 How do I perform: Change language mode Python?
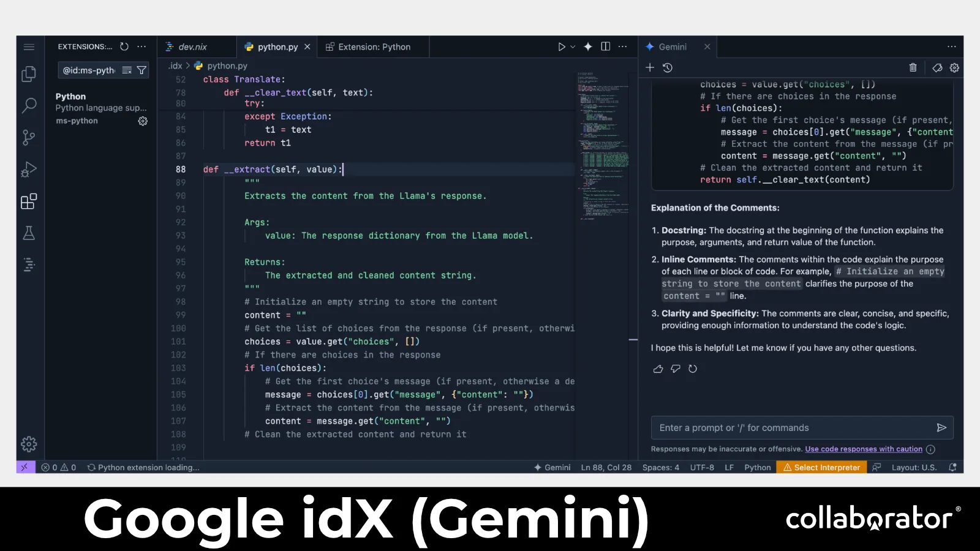pyautogui.click(x=758, y=467)
